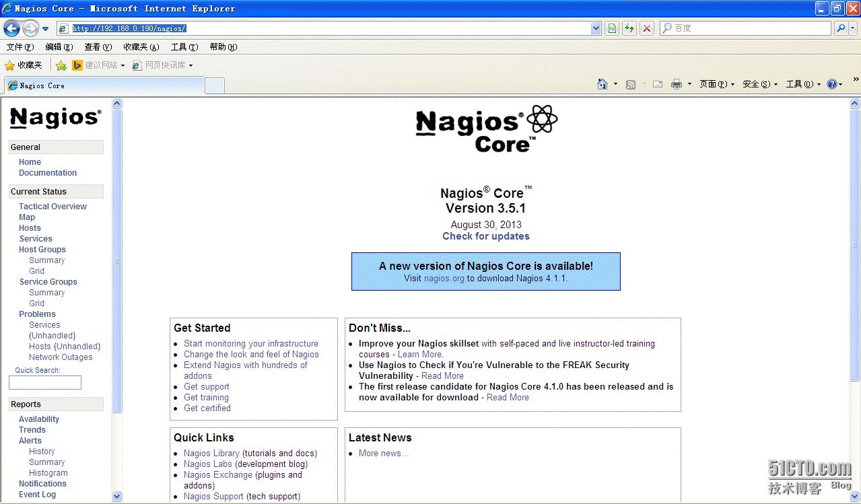
Task: Select the Nagios Core browser tab
Action: pyautogui.click(x=104, y=85)
